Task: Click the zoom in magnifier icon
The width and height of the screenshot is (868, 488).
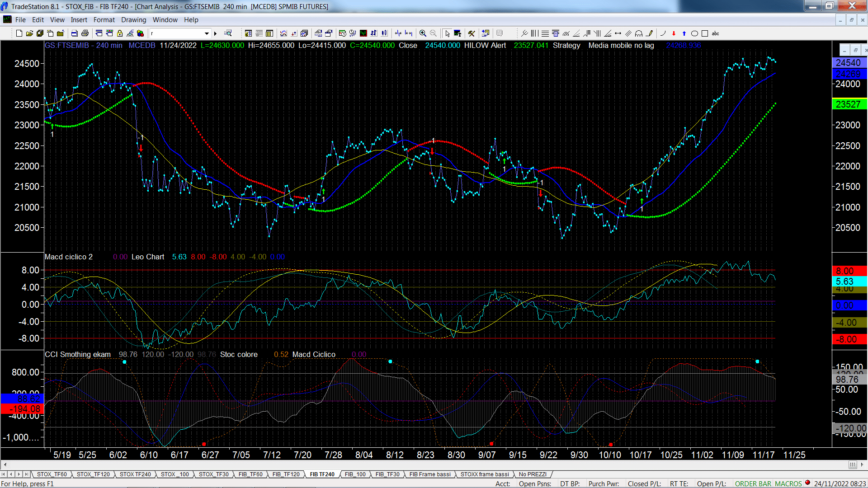Action: 423,33
